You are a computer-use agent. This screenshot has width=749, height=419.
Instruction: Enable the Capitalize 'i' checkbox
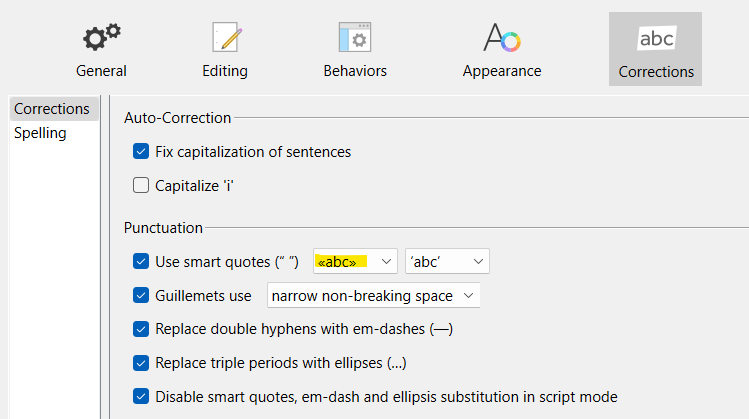141,185
